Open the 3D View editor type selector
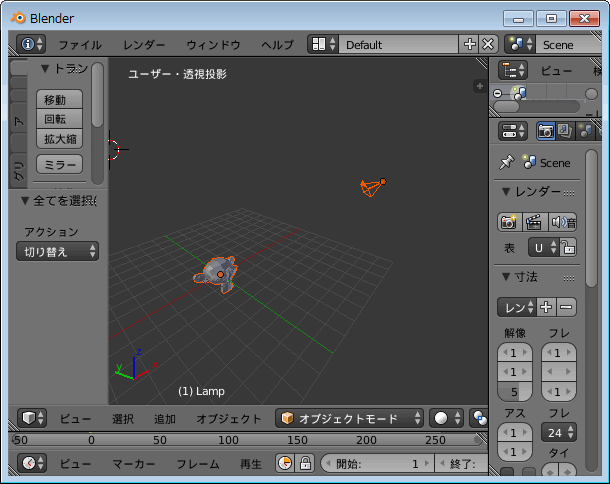 point(32,418)
